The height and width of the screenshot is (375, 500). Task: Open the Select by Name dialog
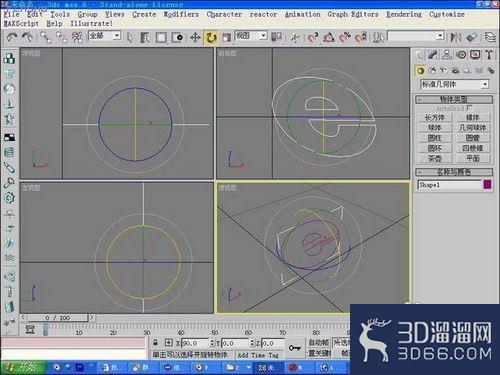point(145,37)
